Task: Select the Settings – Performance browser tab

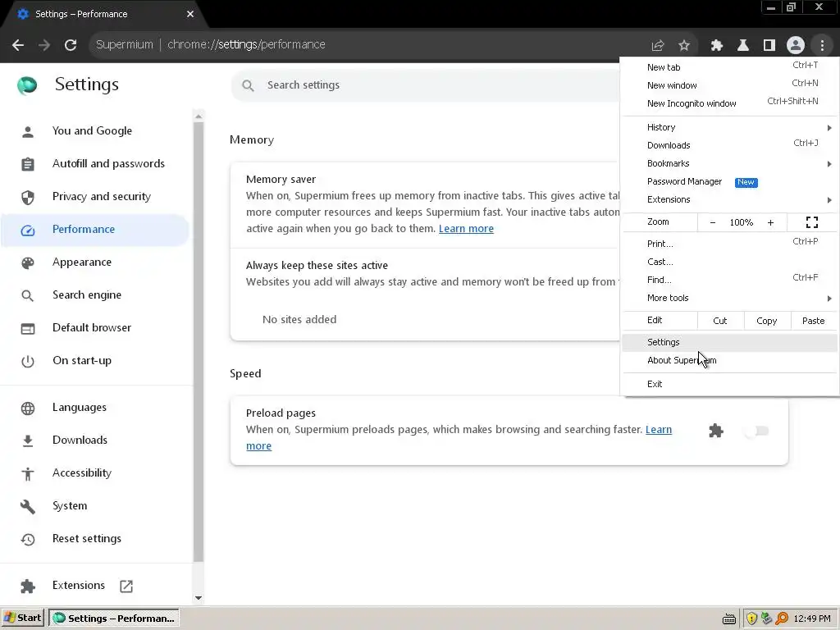Action: (x=102, y=15)
